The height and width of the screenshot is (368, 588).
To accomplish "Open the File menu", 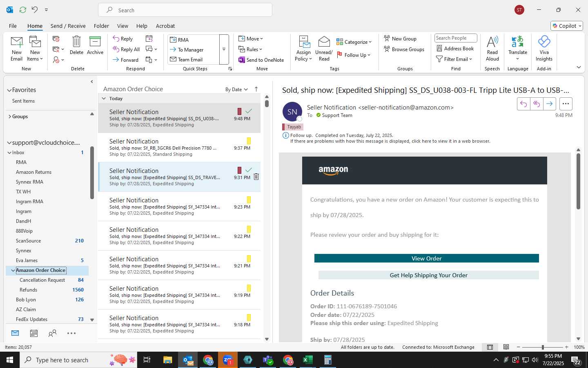I will [13, 26].
